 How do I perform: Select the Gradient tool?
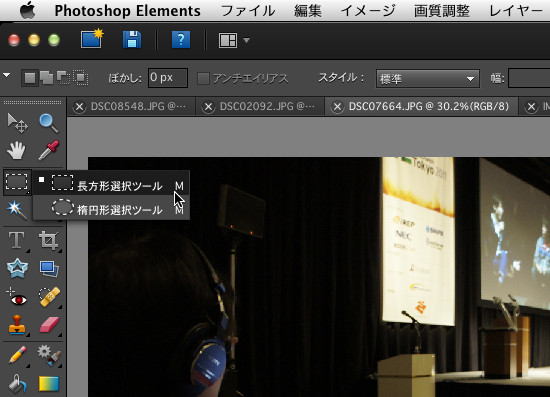(49, 383)
